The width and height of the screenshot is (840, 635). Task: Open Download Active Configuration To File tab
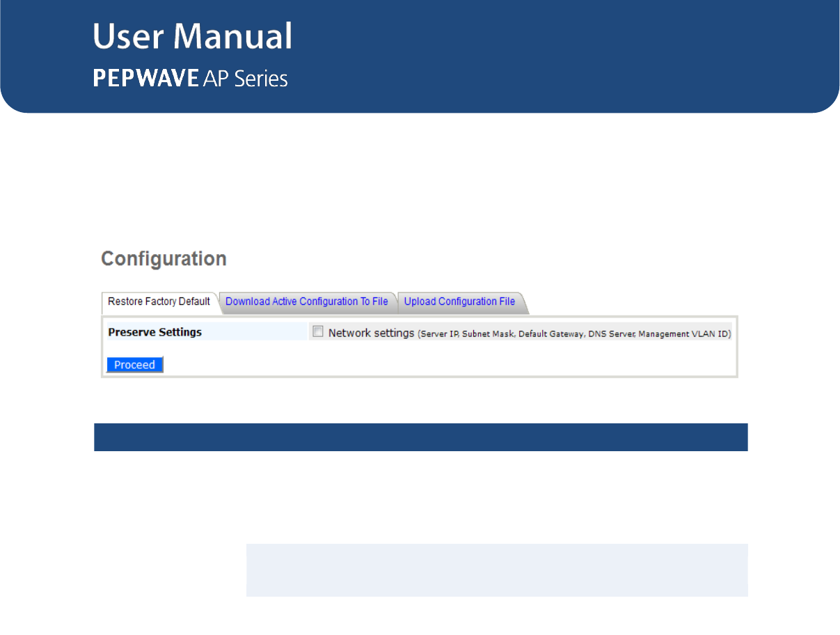[x=307, y=302]
